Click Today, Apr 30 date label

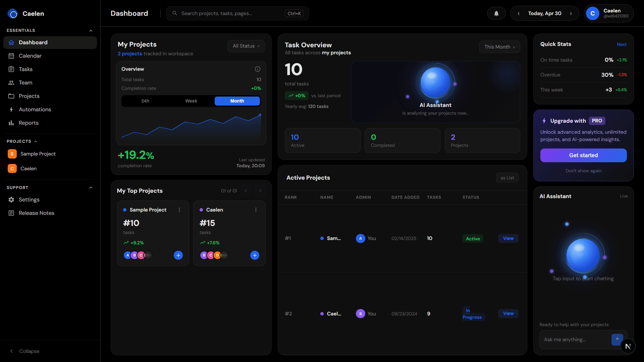point(545,13)
